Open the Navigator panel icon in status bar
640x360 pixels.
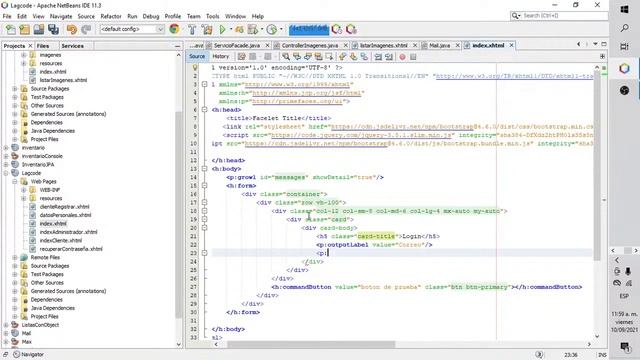point(16,354)
